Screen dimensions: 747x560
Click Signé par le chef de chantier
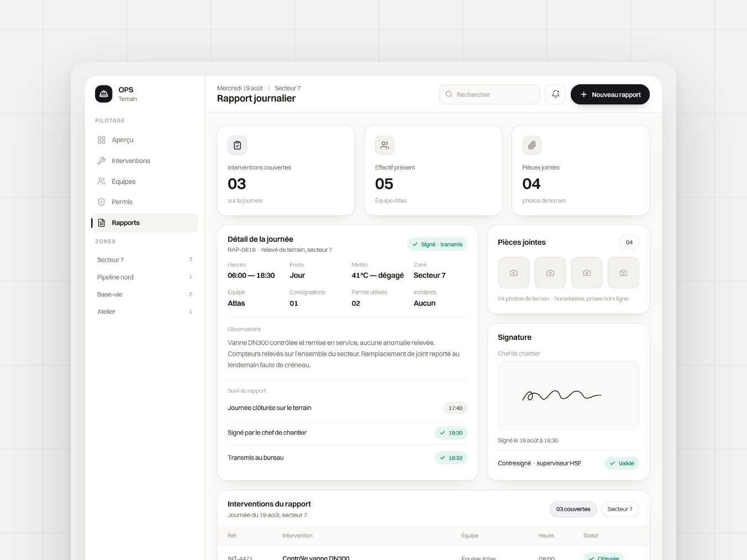click(267, 433)
